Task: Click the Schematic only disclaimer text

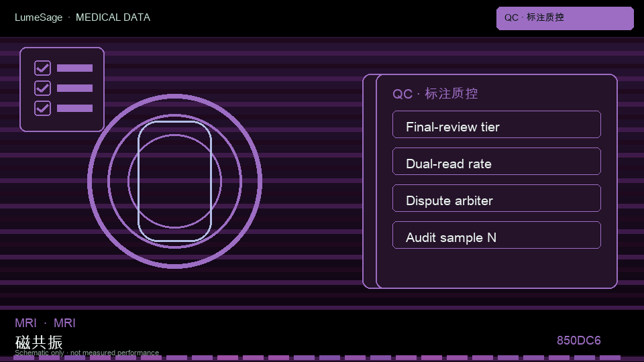Action: click(x=87, y=353)
